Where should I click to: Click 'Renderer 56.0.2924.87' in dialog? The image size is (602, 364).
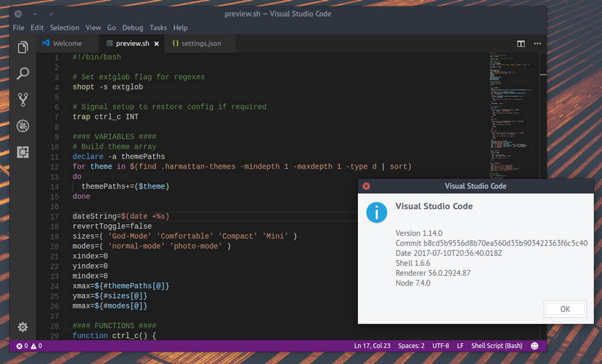coord(433,273)
